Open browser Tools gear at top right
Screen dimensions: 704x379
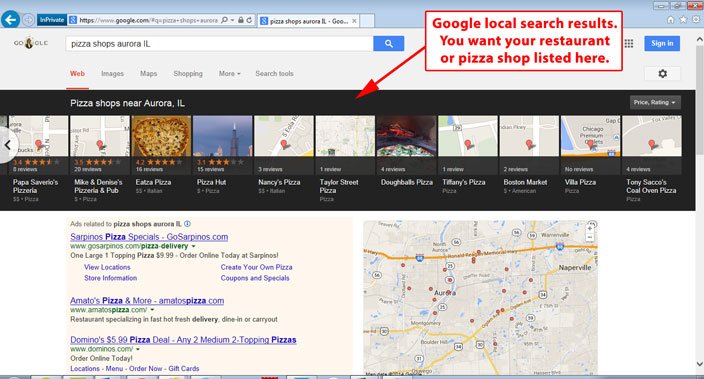(x=696, y=20)
